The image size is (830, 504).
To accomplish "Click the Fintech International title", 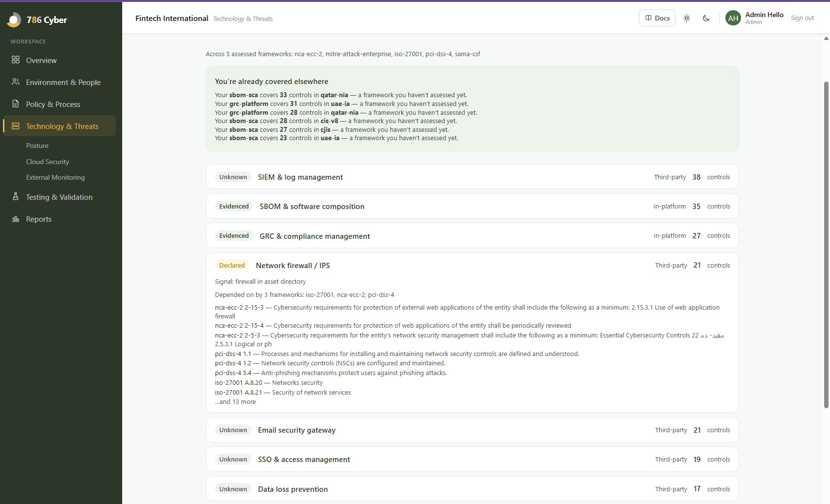I will (172, 18).
